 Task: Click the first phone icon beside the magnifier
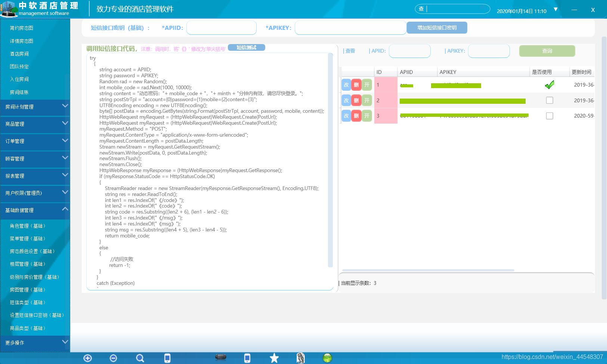click(x=167, y=358)
